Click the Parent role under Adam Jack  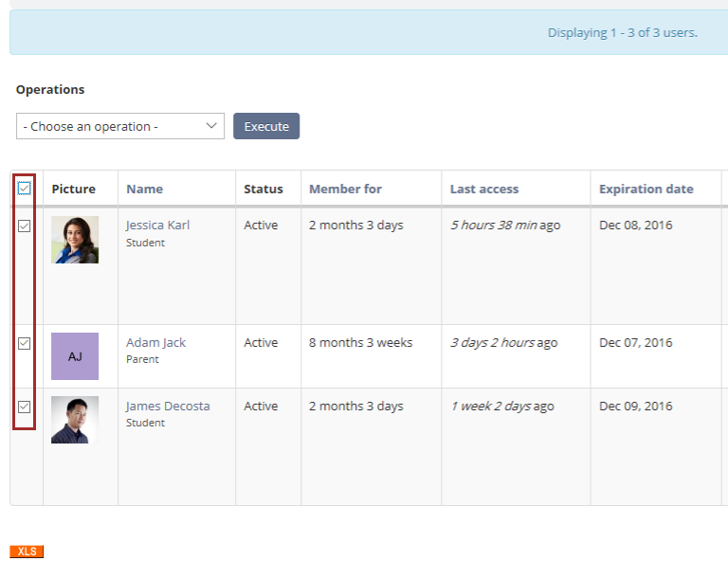point(142,359)
